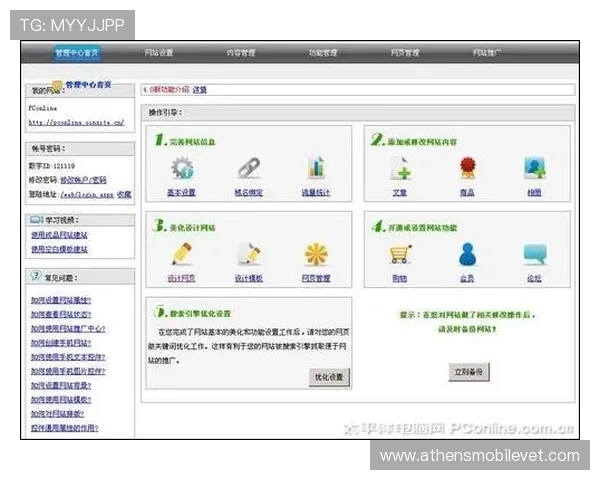Click the 相册 text link

coord(535,193)
